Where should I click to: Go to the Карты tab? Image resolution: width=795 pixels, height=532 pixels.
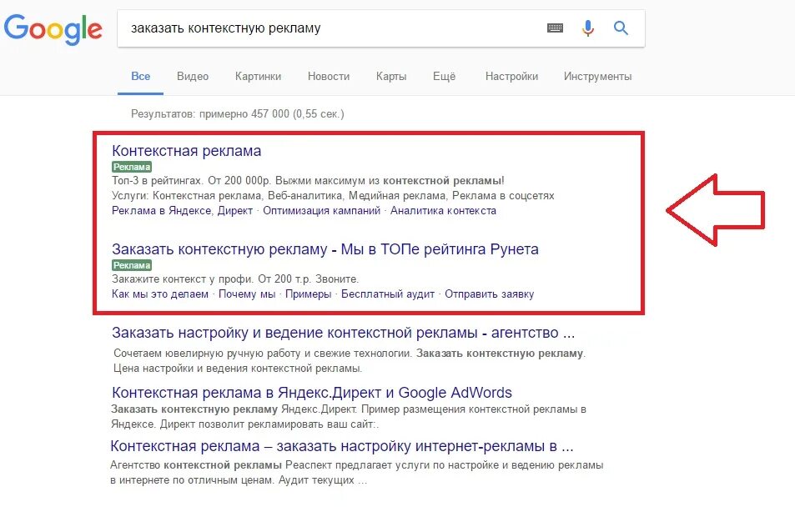click(x=391, y=77)
